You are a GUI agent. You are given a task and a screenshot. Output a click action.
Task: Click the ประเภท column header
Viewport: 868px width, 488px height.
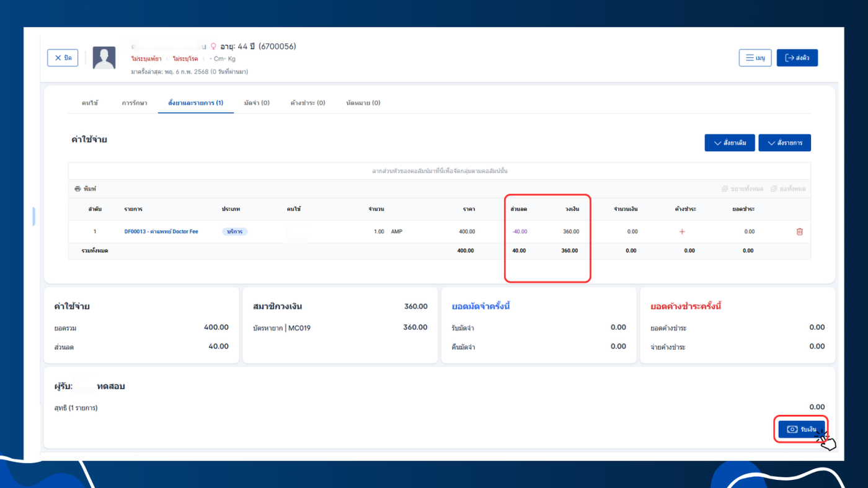click(x=231, y=209)
